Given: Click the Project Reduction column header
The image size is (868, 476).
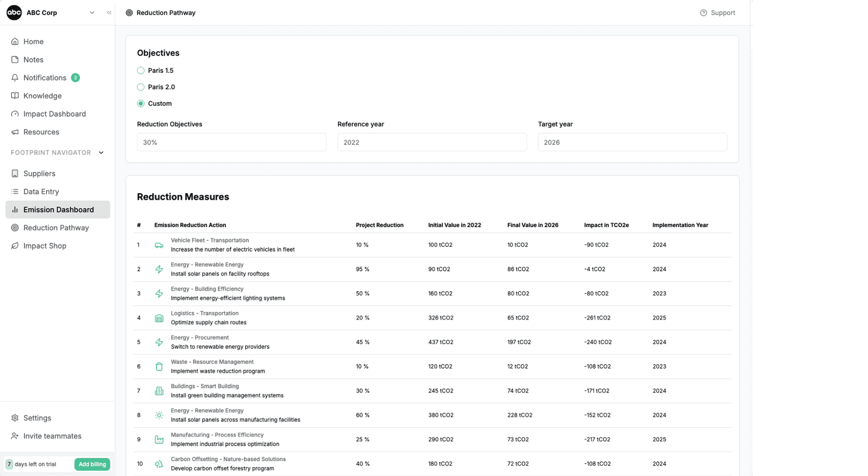Looking at the screenshot, I should coord(380,225).
